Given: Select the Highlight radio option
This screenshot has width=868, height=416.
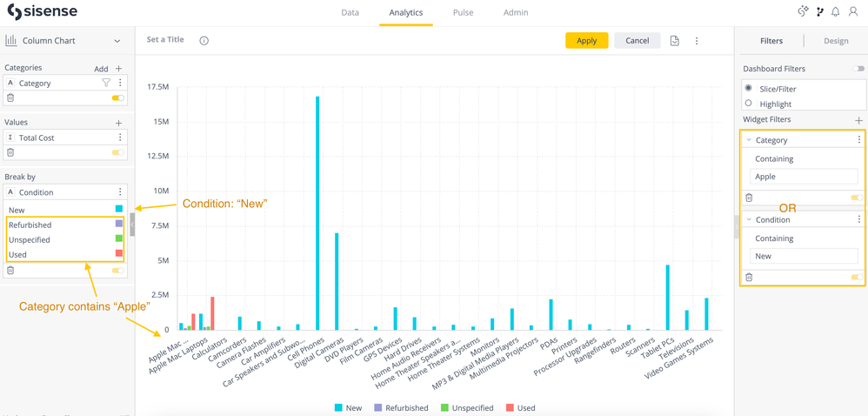Looking at the screenshot, I should tap(749, 104).
